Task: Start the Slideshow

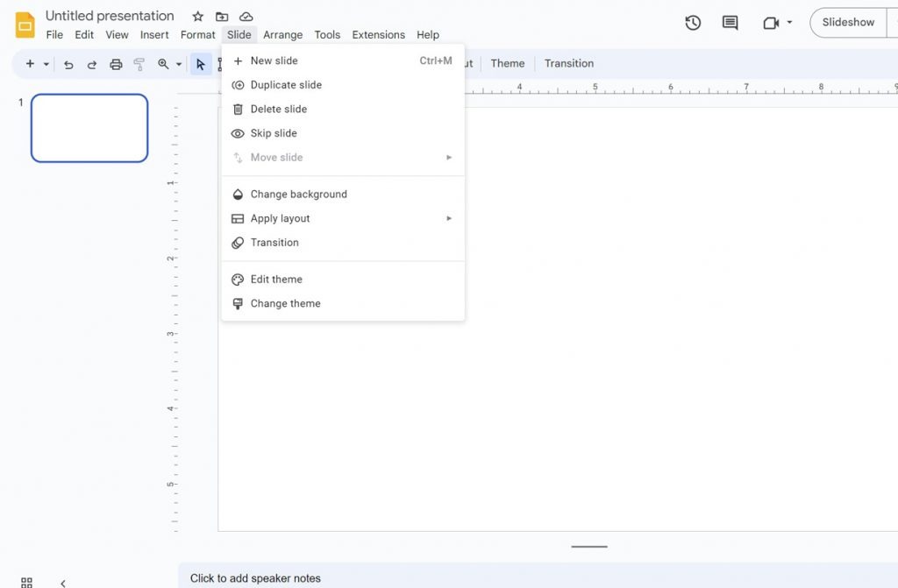Action: pos(847,23)
